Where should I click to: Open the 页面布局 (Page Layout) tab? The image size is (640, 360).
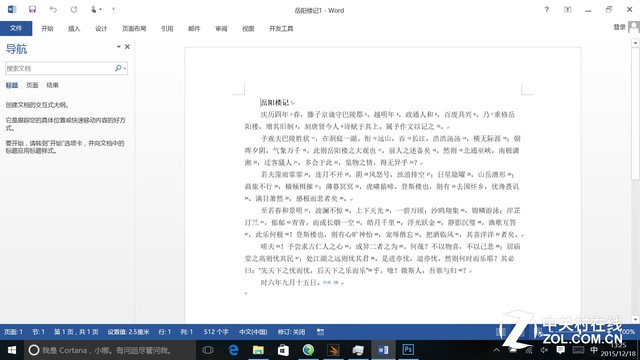(x=134, y=29)
